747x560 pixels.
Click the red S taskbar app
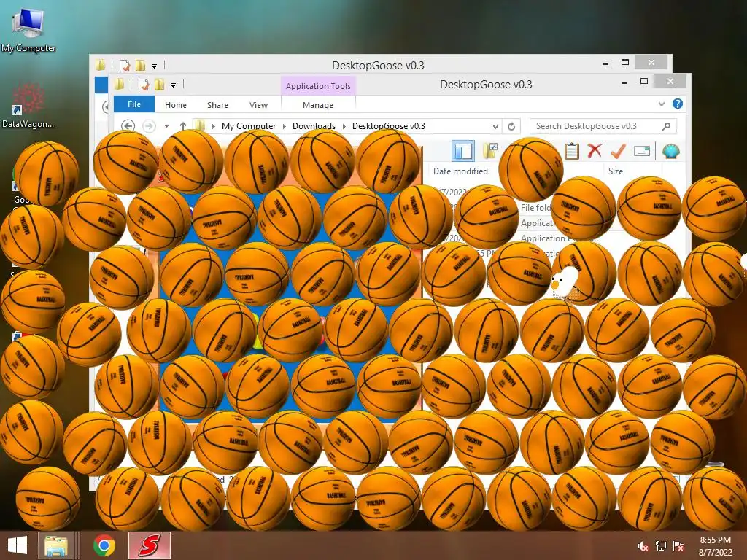[x=149, y=545]
